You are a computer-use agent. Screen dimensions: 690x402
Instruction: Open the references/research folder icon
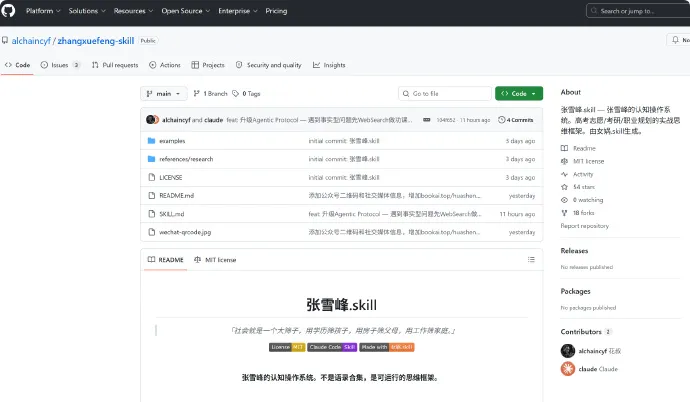click(151, 159)
